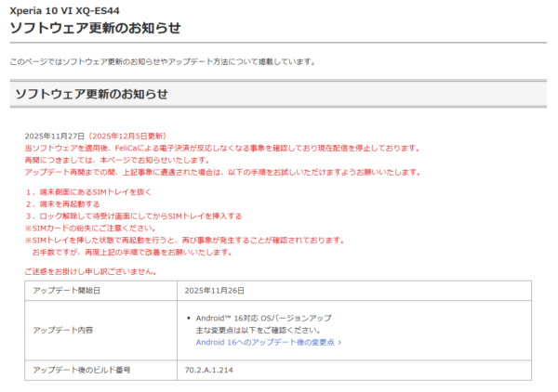
Task: Select the line お手数ですが、再度上記の手順で改善をお願いいたします
Action: (132, 253)
